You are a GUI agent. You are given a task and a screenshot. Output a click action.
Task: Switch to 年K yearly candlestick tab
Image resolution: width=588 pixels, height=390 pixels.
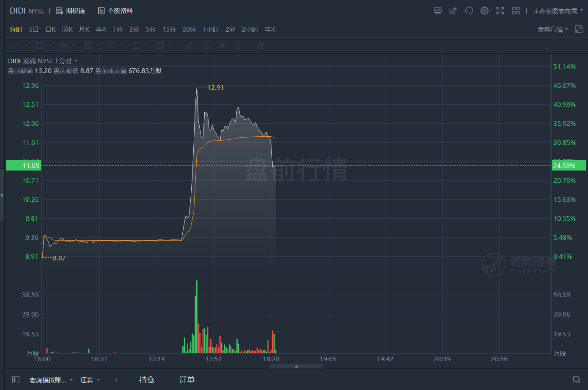[x=270, y=29]
